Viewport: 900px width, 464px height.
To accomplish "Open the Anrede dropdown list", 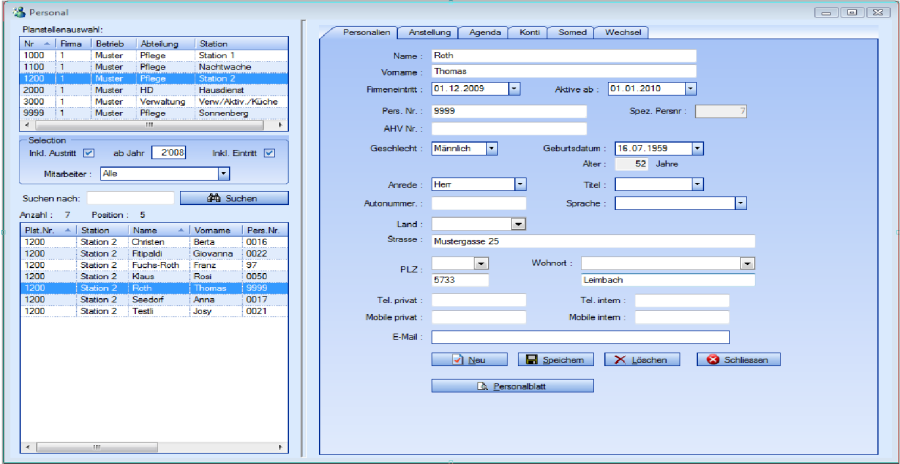I will click(520, 185).
